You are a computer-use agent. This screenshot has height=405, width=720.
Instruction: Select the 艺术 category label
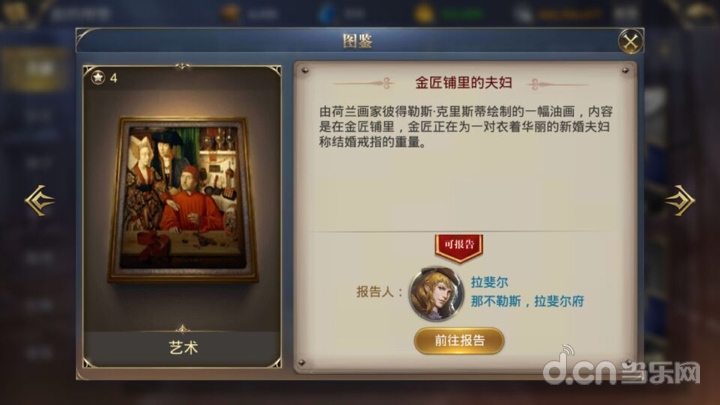click(x=183, y=348)
